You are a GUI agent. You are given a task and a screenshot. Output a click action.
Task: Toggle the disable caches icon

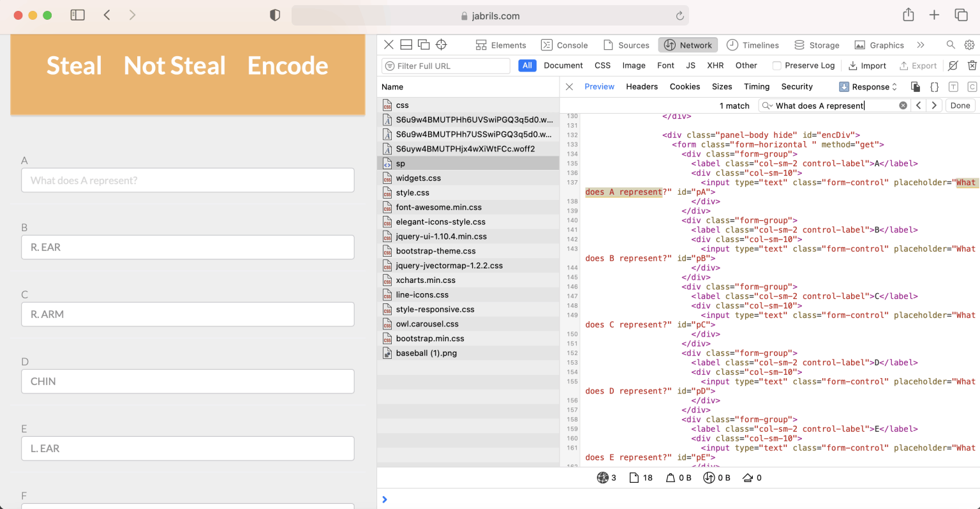click(x=953, y=65)
